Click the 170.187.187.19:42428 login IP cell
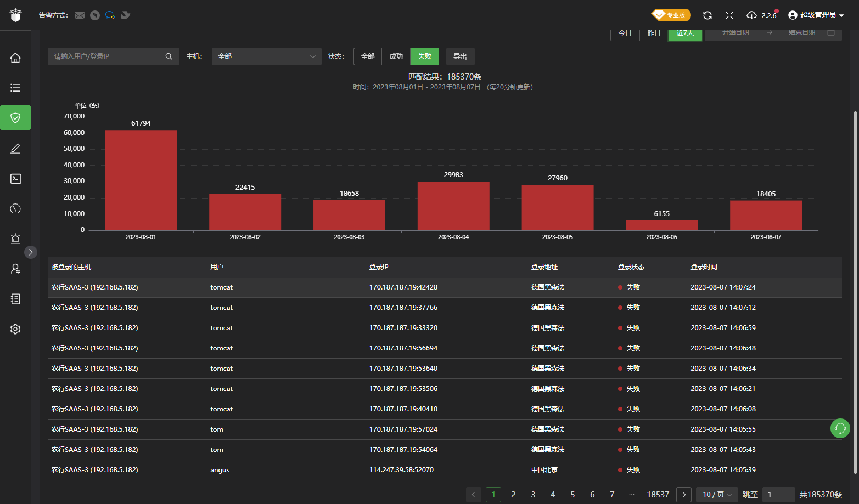Viewport: 859px width, 504px height. 403,287
